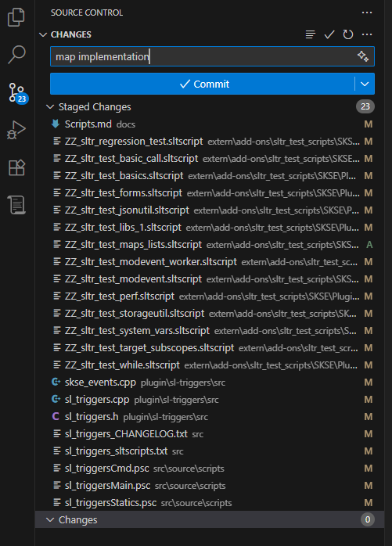The width and height of the screenshot is (392, 546).
Task: Open ZZ_sltr_test_system_vars.sltscript
Action: coord(137,331)
